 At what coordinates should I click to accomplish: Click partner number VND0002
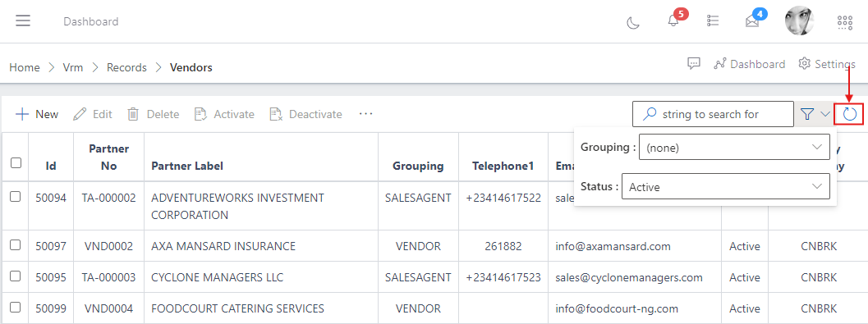coord(109,246)
